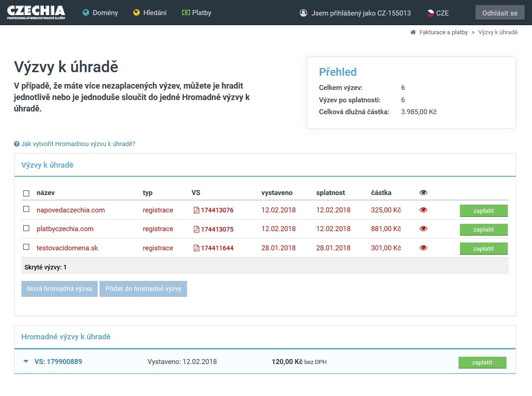The image size is (532, 396).
Task: Click the question mark help icon
Action: [17, 144]
